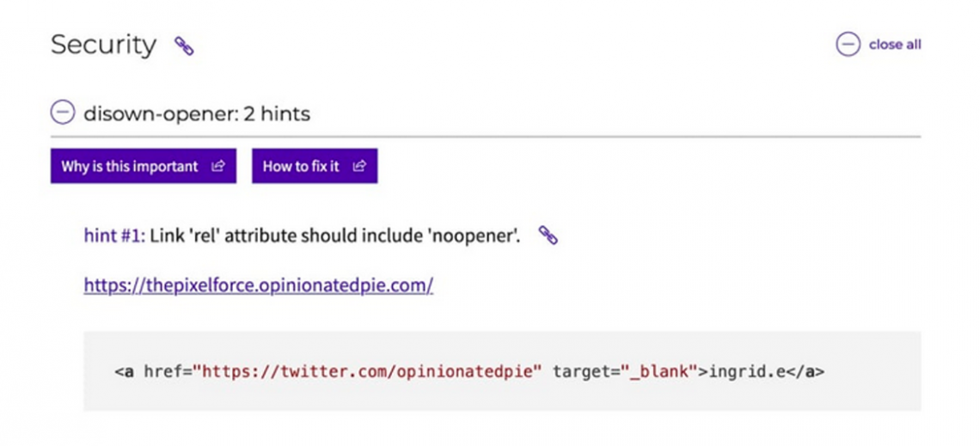This screenshot has height=446, width=980.
Task: Open the thepixelforce.opinionatedpie.com link
Action: (258, 285)
